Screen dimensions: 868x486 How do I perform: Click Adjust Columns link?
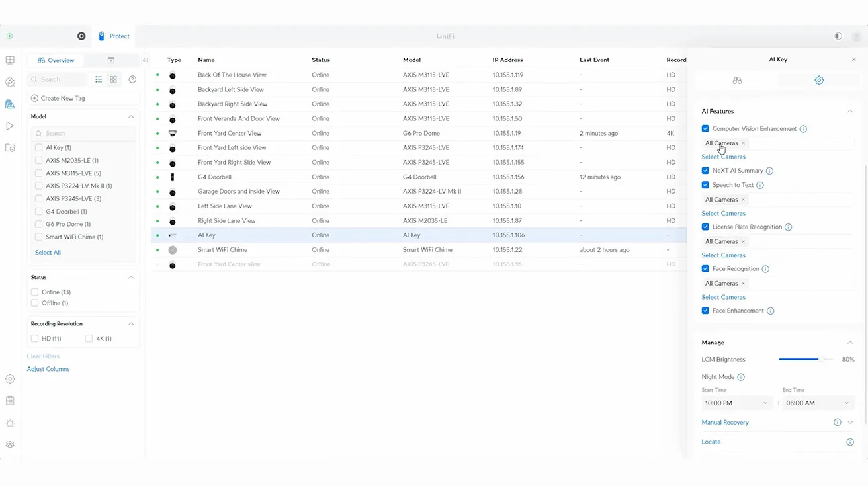click(48, 369)
